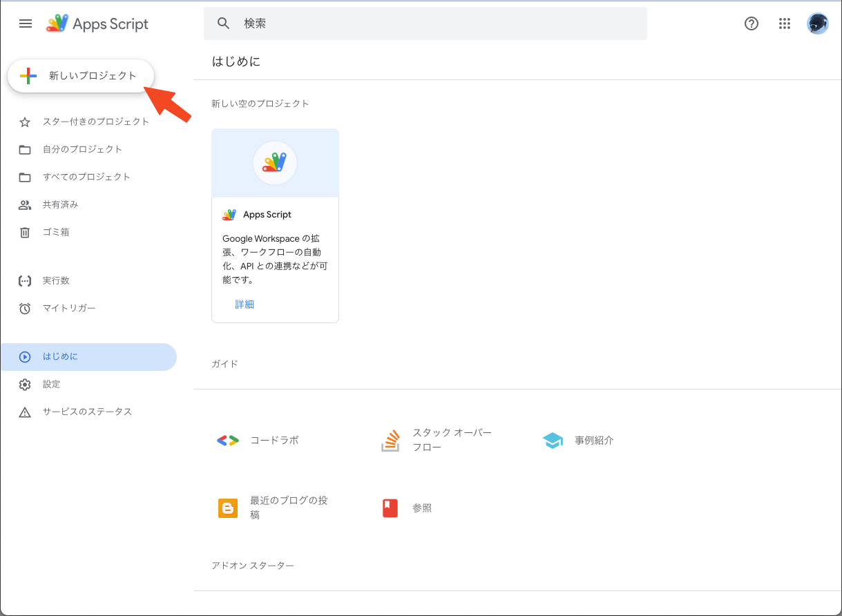842x616 pixels.
Task: Click the search magnifier icon
Action: click(x=223, y=23)
